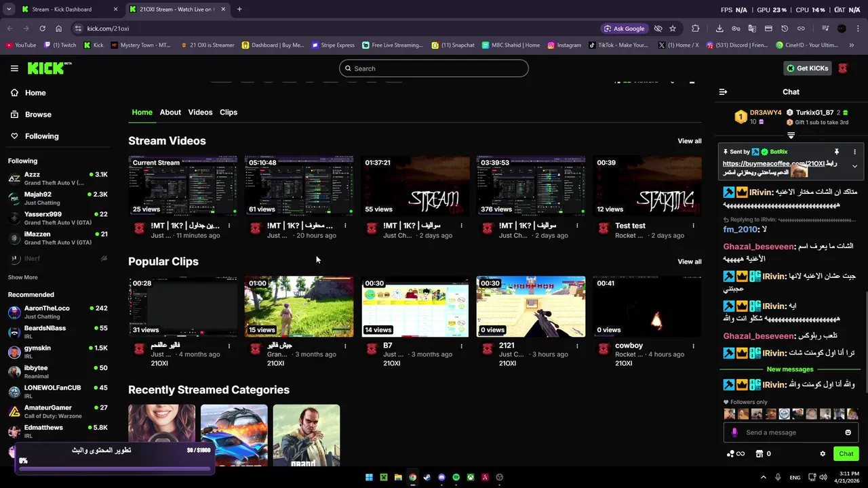The width and height of the screenshot is (868, 488).
Task: Open options for the Current Stream video
Action: [229, 226]
